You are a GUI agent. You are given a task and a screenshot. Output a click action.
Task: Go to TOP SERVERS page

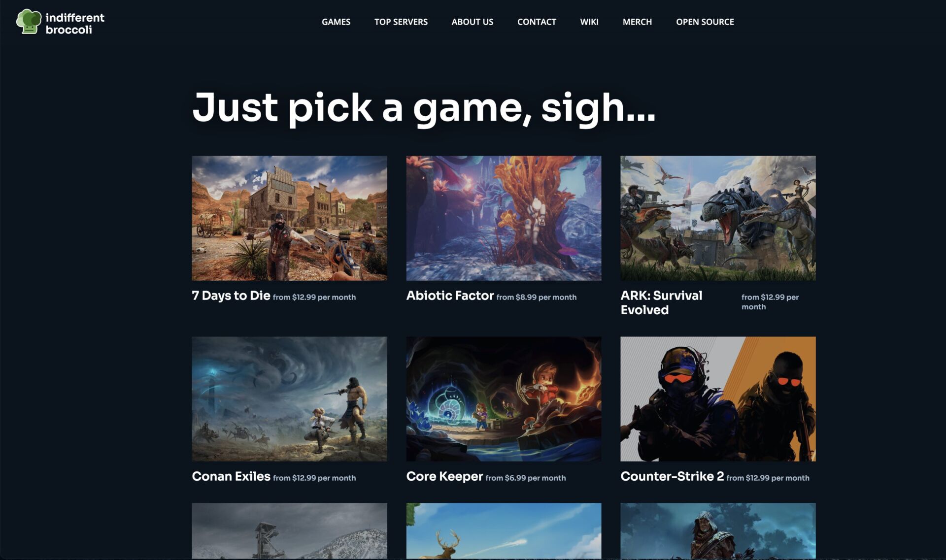click(401, 22)
